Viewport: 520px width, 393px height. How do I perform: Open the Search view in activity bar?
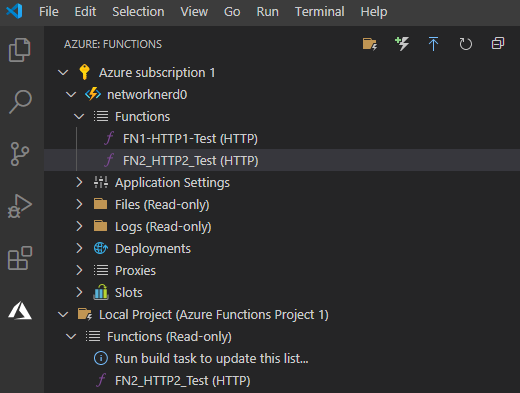coord(20,102)
